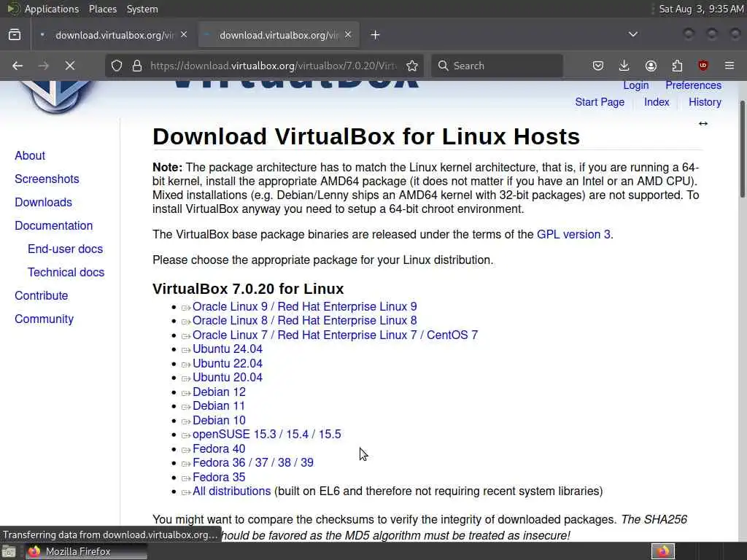Open Downloads in the sidebar
747x560 pixels.
click(43, 203)
